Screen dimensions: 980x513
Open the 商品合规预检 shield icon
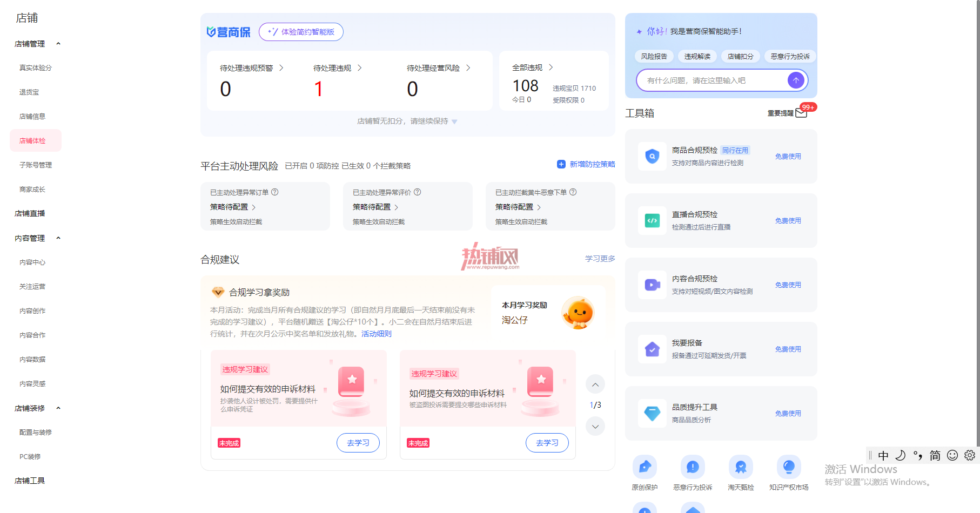click(x=652, y=157)
